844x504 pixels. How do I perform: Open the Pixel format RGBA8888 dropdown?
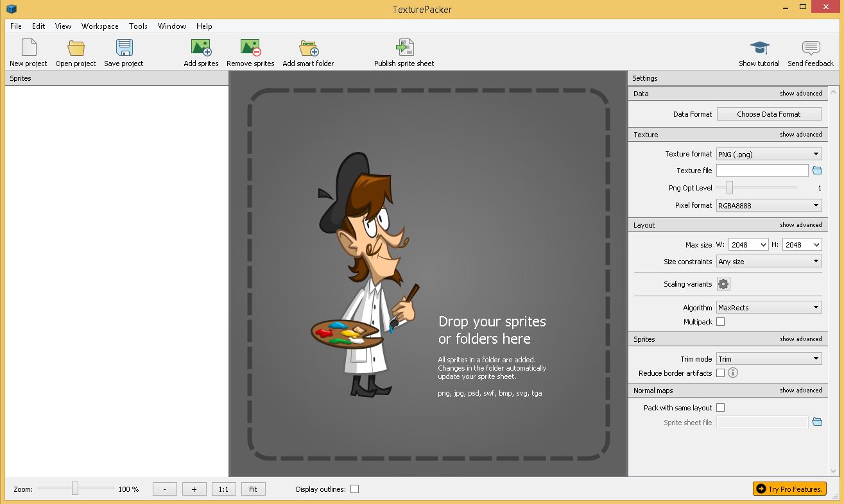(769, 205)
